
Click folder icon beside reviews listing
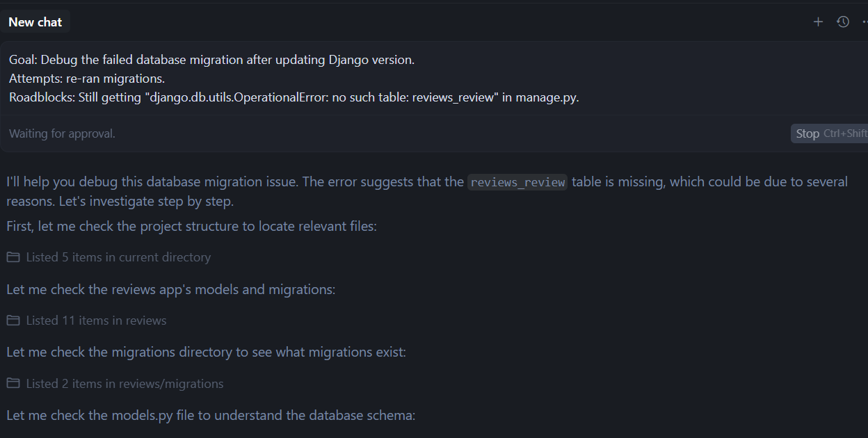tap(13, 321)
